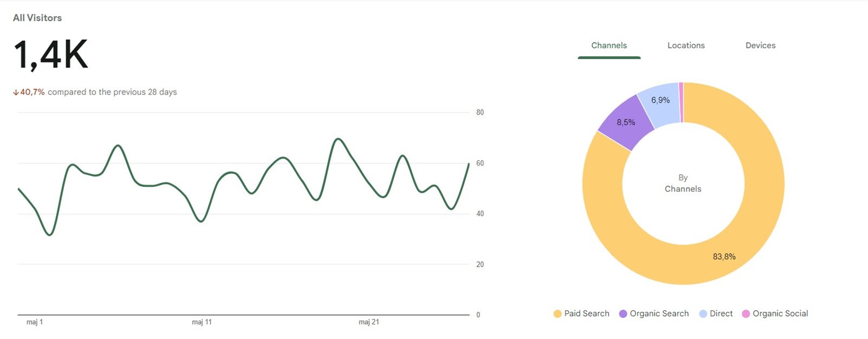The height and width of the screenshot is (339, 868).
Task: Click the yellow Paid Search legend dot
Action: click(557, 314)
